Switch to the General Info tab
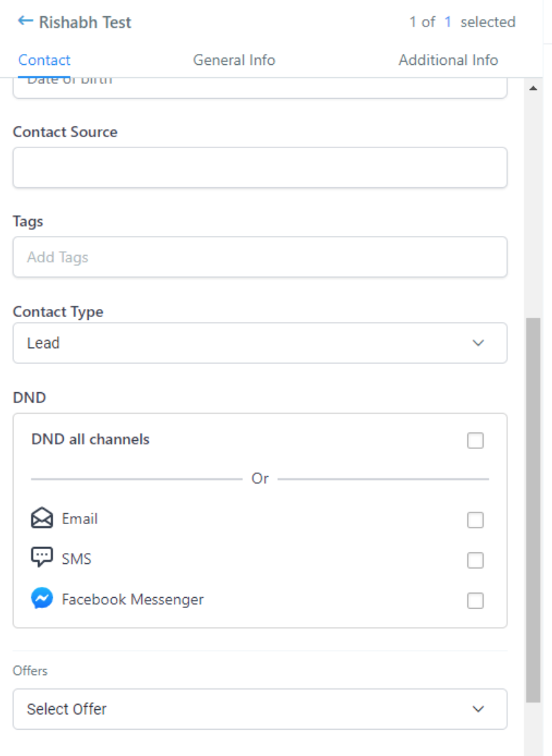 tap(234, 60)
